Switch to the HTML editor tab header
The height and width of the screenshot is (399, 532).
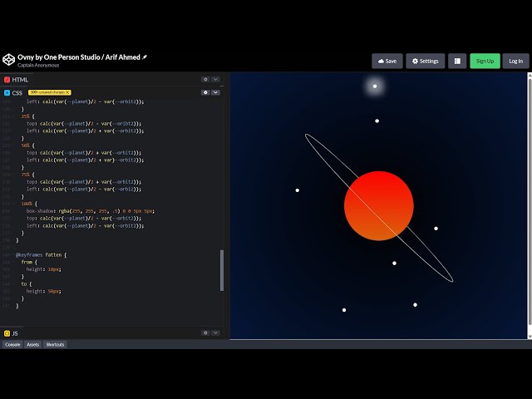pos(16,80)
